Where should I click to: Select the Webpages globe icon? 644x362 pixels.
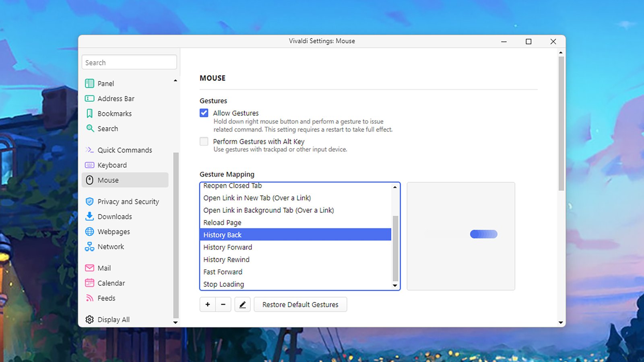90,232
